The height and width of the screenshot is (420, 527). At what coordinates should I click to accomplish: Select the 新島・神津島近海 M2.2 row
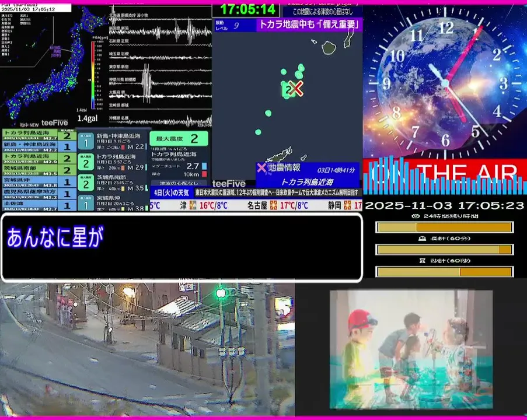click(39, 146)
